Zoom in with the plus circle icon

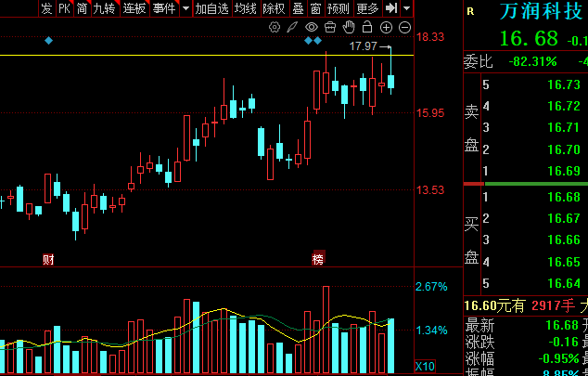[386, 27]
